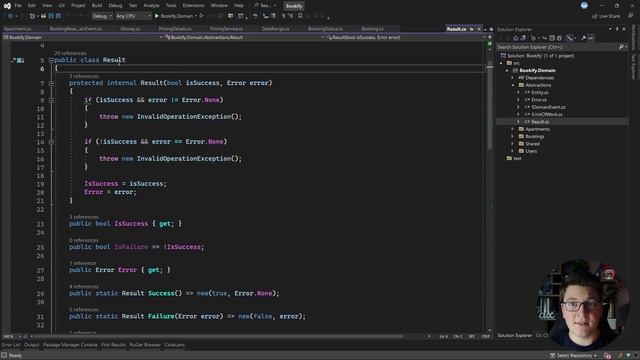Expand the Bookings folder arrow
The width and height of the screenshot is (640, 360).
pos(513,136)
